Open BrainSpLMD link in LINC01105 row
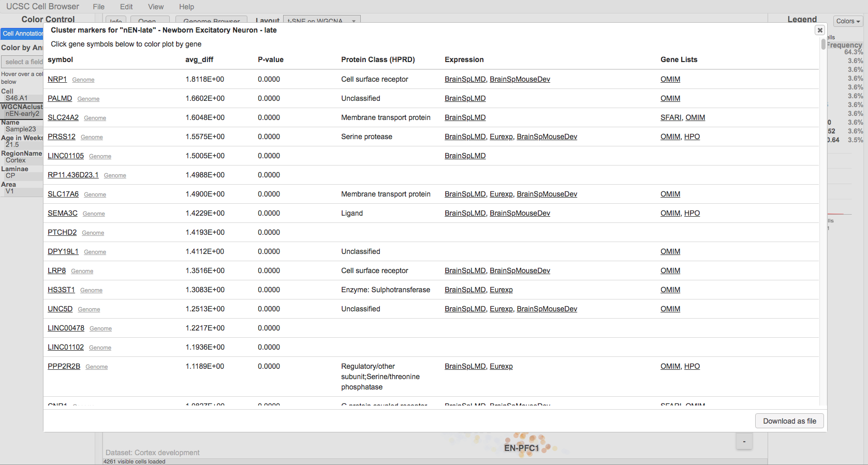 [465, 156]
